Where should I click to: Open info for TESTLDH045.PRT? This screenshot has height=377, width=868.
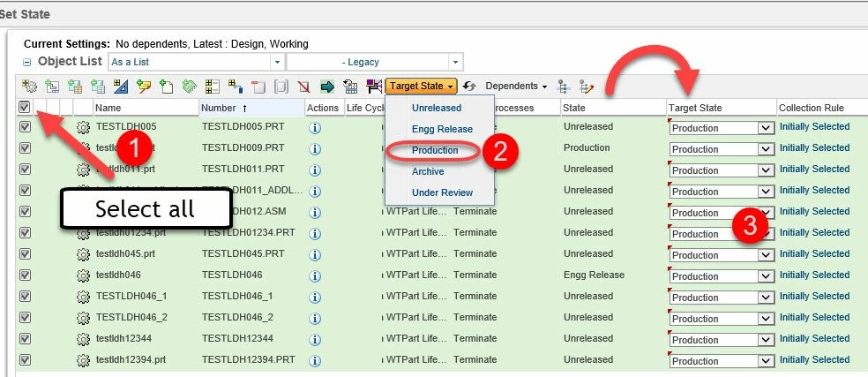pos(315,254)
